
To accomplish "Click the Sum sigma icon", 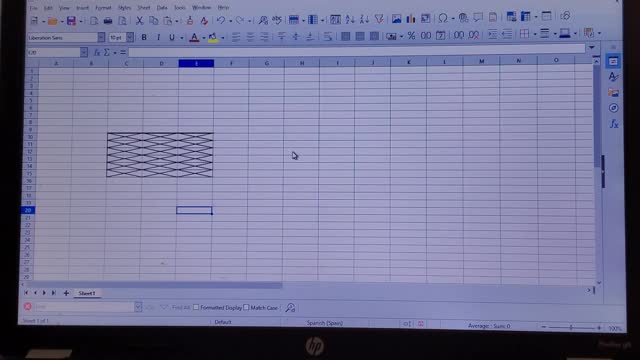I will [107, 53].
